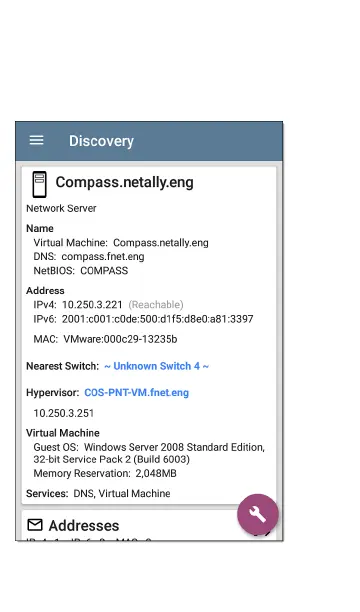Click the IPv4 address 10.250.3.221
The height and width of the screenshot is (612, 360).
click(x=92, y=305)
